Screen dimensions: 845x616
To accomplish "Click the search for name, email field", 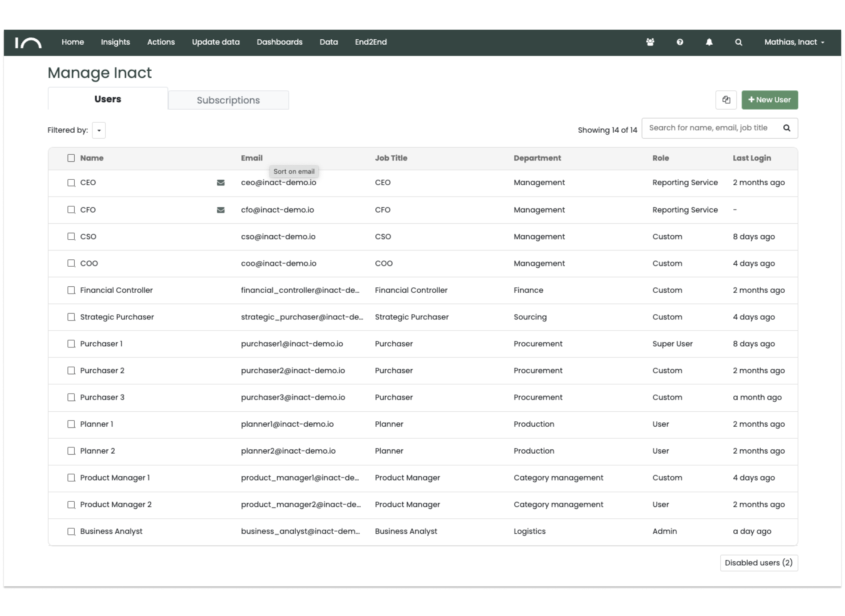I will (x=708, y=128).
